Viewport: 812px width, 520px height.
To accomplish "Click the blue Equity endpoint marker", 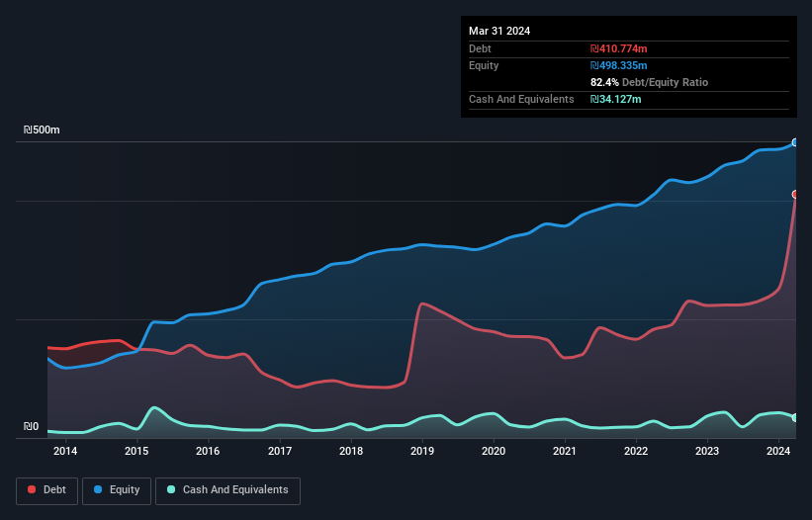I will 795,142.
